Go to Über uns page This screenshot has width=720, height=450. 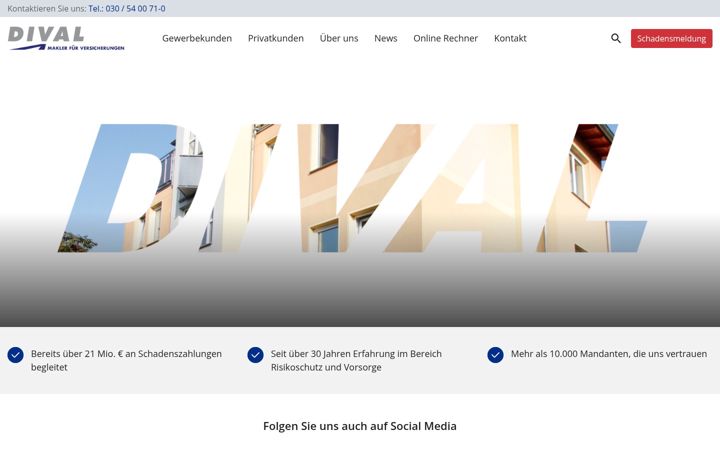point(339,39)
